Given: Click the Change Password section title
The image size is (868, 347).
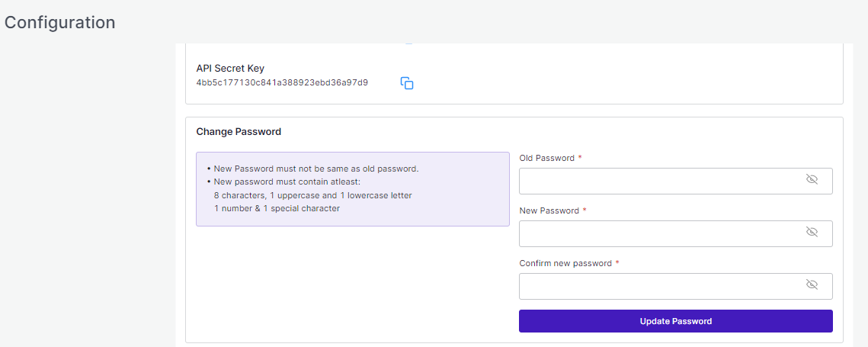Looking at the screenshot, I should pos(239,132).
